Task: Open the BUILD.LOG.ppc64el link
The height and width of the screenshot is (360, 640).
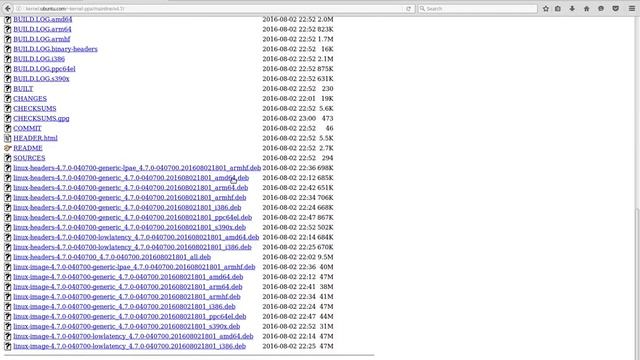Action: 44,69
